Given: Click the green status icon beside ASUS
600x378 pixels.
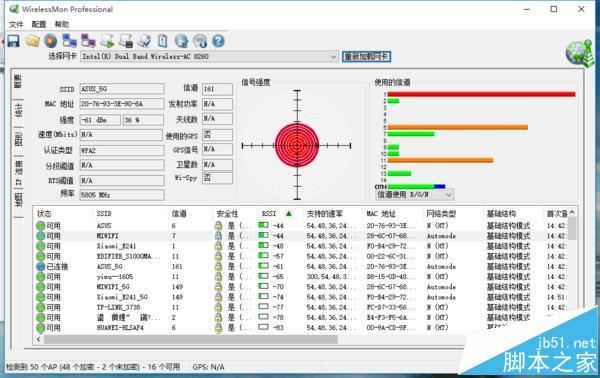Looking at the screenshot, I should (x=41, y=225).
